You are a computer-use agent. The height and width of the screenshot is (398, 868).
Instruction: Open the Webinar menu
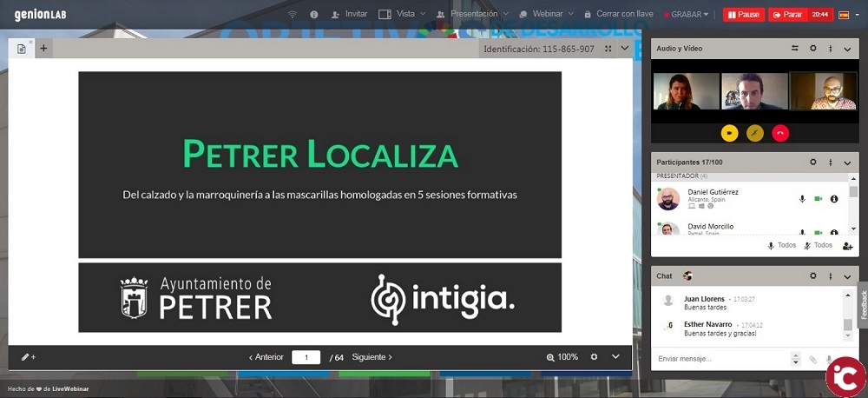click(x=552, y=14)
